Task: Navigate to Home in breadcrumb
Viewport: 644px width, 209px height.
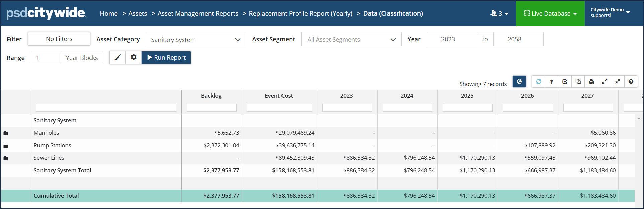Action: 109,13
